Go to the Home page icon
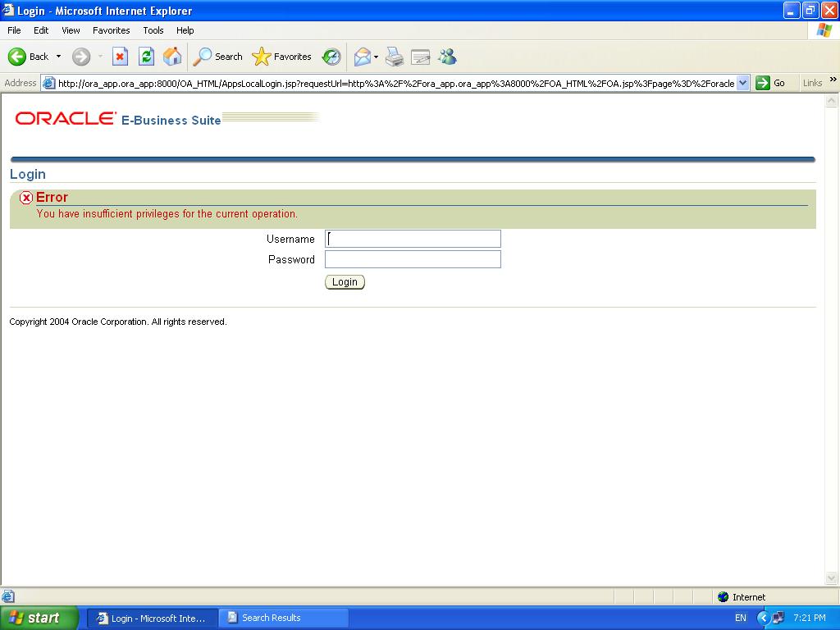Image resolution: width=840 pixels, height=630 pixels. coord(172,57)
